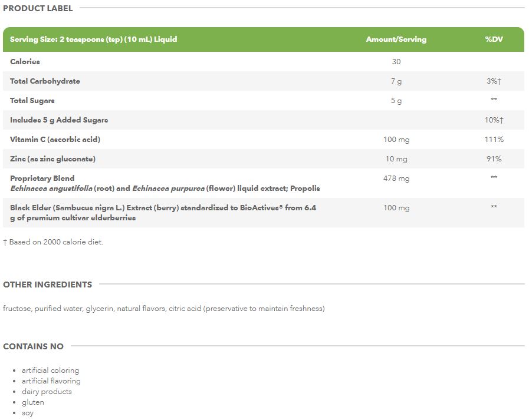Click the Proprietary Blend row title

(x=42, y=178)
